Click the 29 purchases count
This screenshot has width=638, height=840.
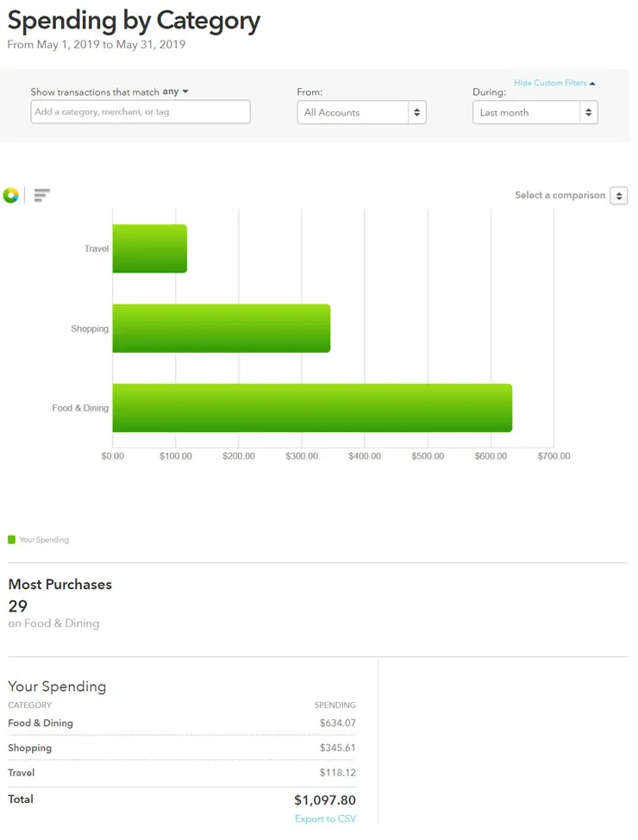tap(18, 606)
